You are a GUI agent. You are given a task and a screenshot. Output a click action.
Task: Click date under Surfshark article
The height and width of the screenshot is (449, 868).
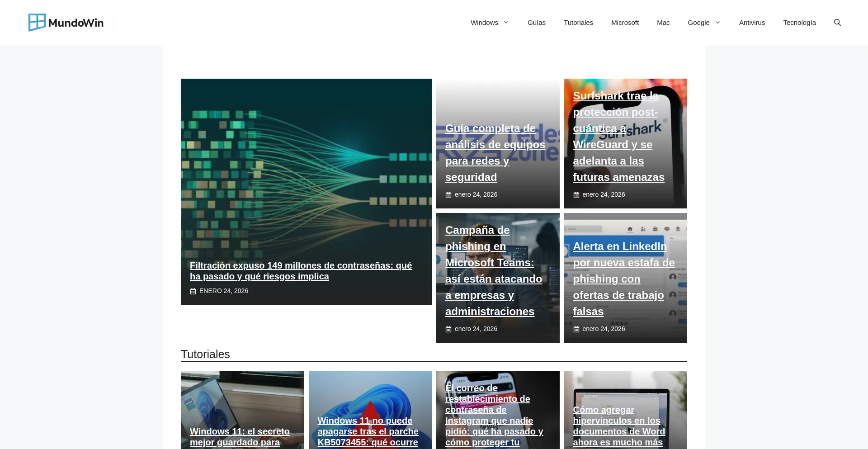tap(604, 194)
